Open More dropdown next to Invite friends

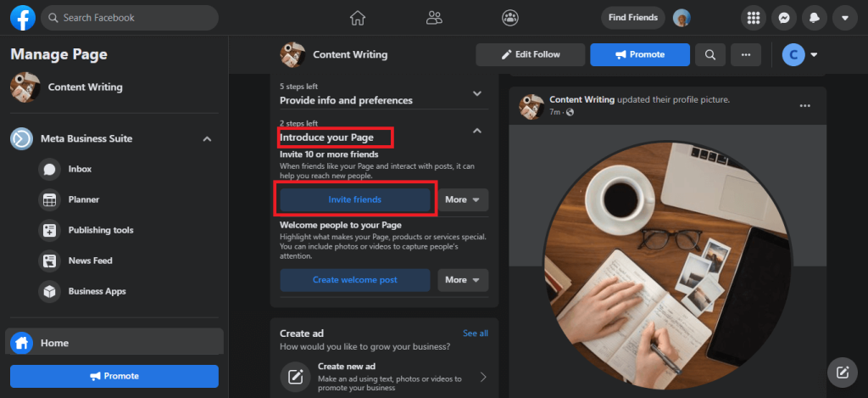(x=463, y=199)
